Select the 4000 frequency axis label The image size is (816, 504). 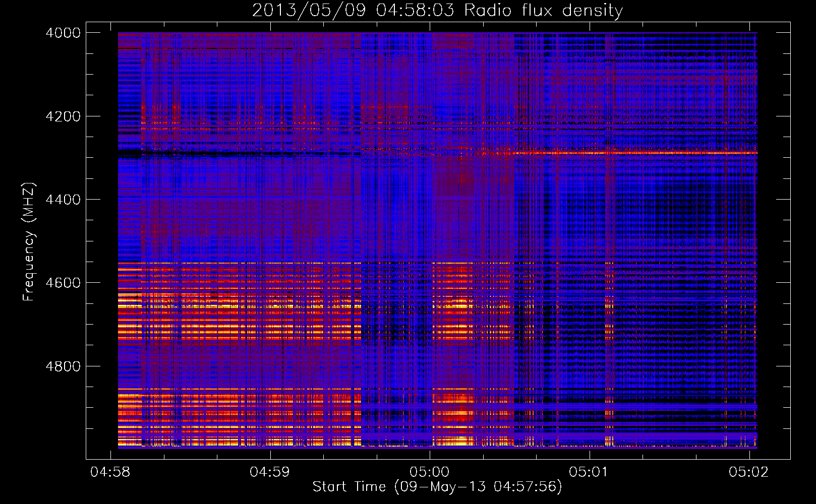[63, 33]
